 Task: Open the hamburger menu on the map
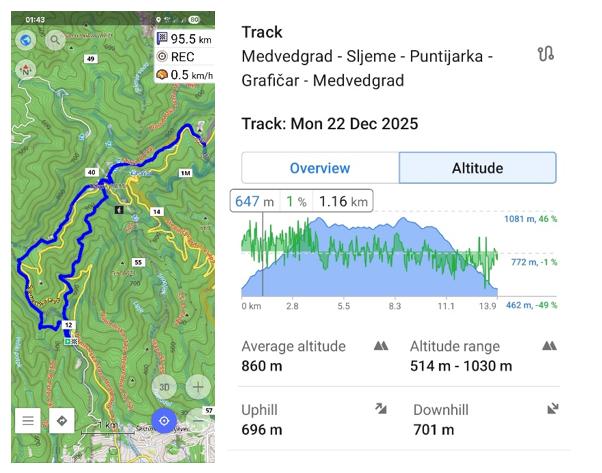28,421
